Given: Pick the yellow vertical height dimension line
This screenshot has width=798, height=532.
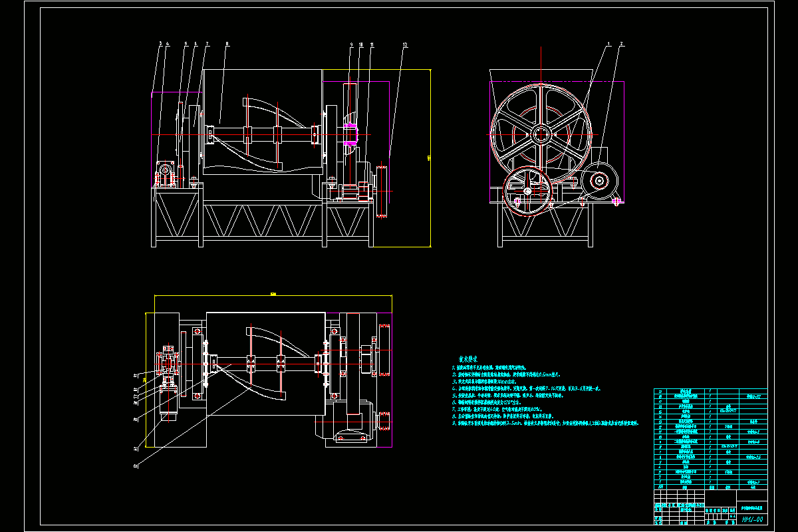Looking at the screenshot, I should point(430,158).
